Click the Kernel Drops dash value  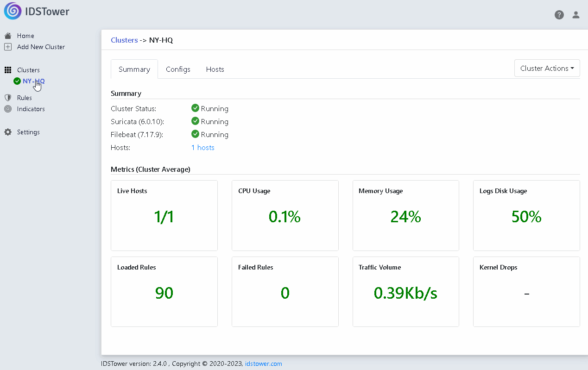tap(526, 293)
